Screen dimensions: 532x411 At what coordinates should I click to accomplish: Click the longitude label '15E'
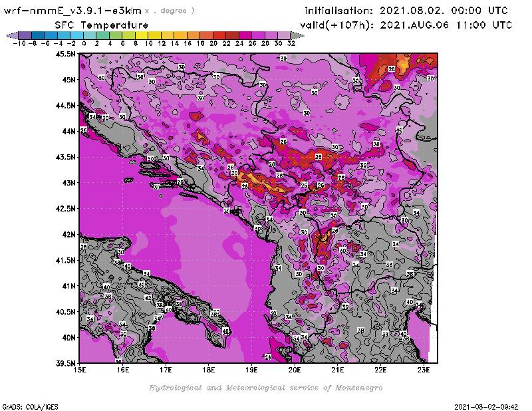[x=80, y=370]
